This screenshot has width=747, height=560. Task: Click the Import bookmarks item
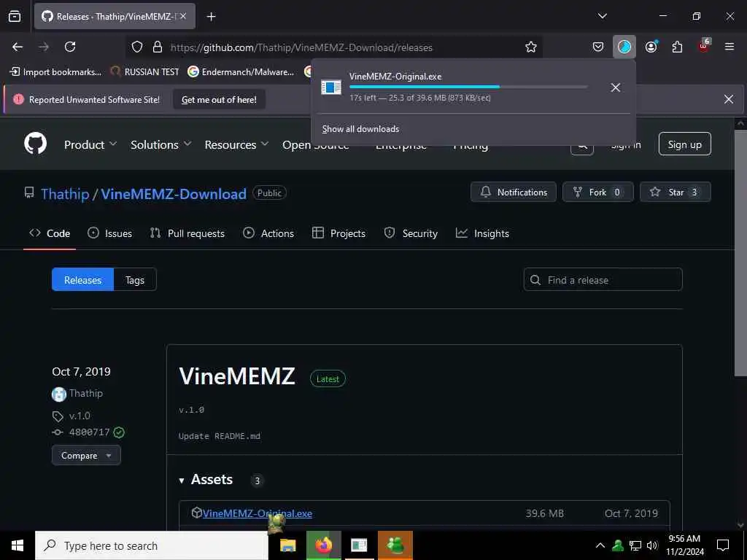[55, 72]
